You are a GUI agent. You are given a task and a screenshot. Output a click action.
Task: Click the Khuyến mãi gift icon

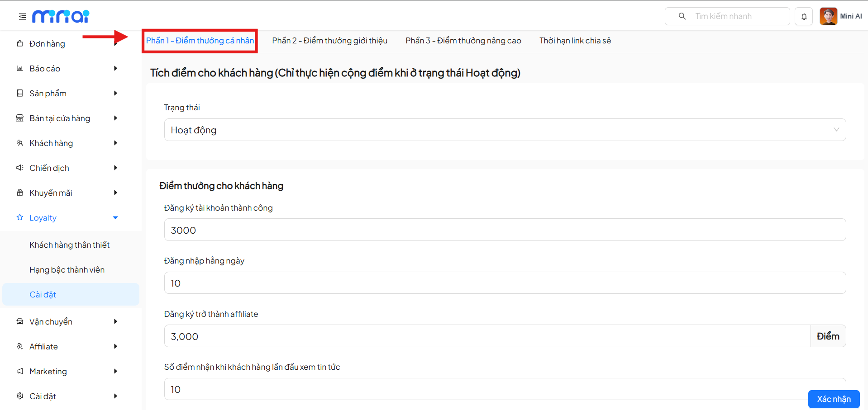(20, 193)
